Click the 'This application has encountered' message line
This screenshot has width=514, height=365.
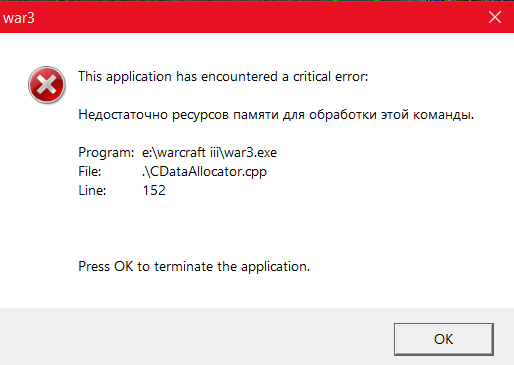click(x=223, y=77)
